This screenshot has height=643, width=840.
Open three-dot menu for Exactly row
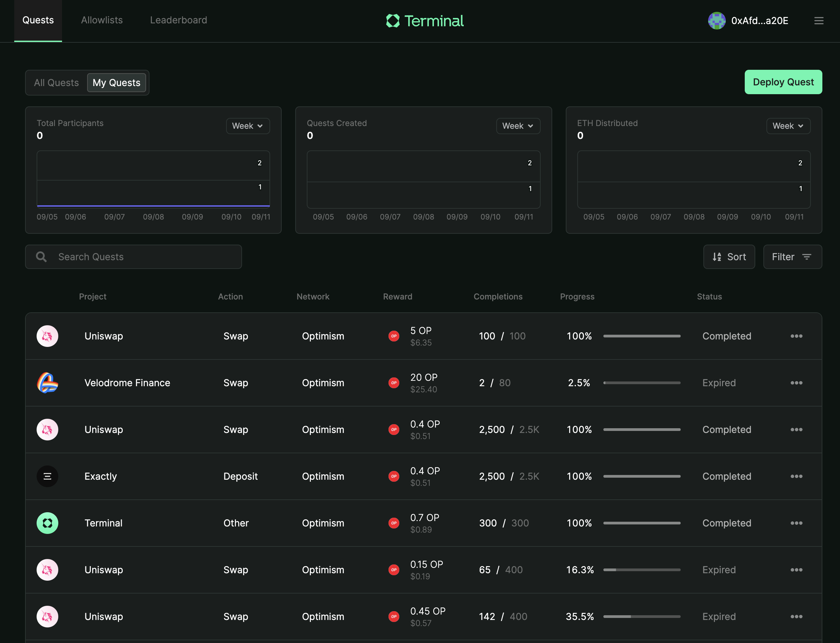[796, 476]
